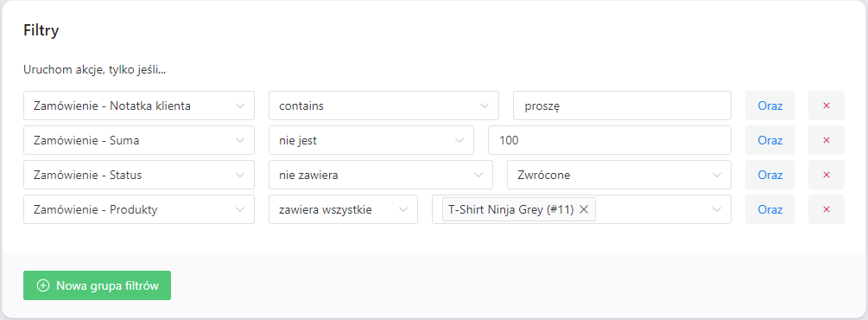Open the Zamówienie - Suma field dropdown

click(x=139, y=140)
